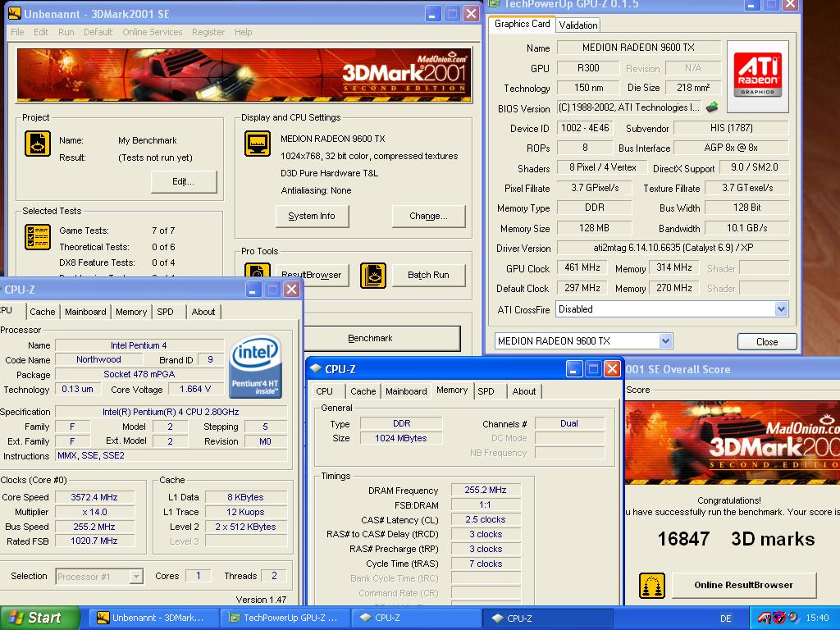840x630 pixels.
Task: Click the Core Speed 3572.4 MHz value
Action: coord(94,497)
